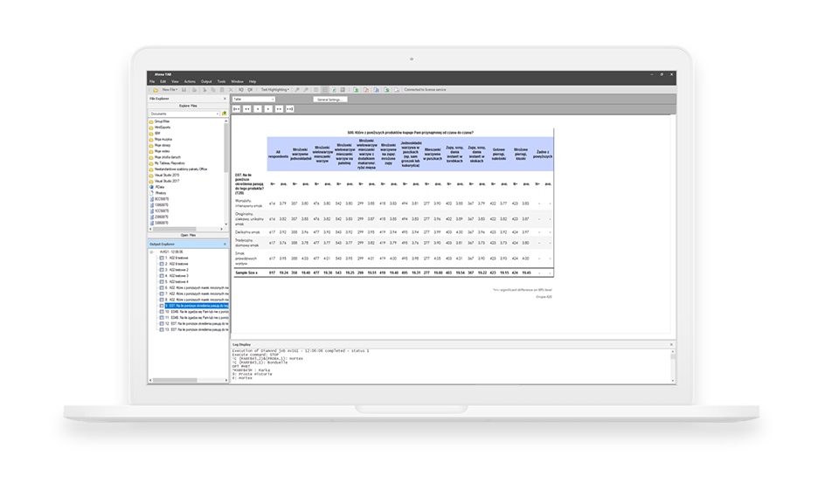This screenshot has width=825, height=504.
Task: Open the My Tableau Repository folder
Action: 175,163
